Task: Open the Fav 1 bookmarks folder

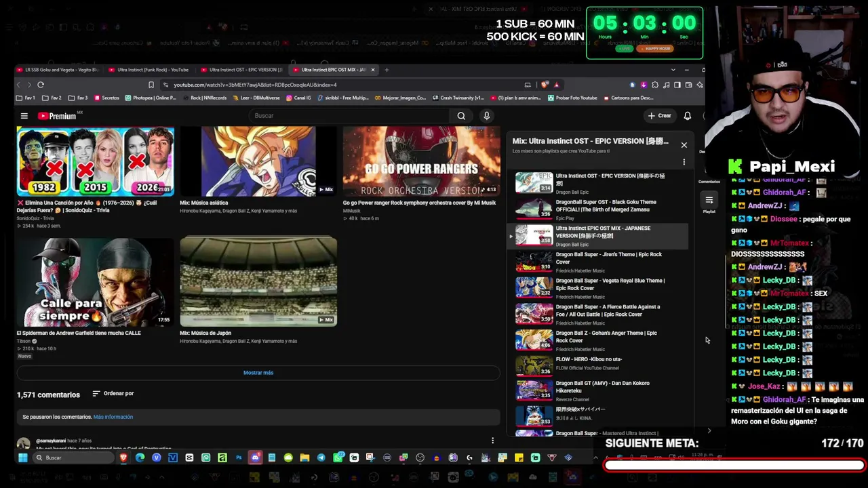Action: coord(26,98)
